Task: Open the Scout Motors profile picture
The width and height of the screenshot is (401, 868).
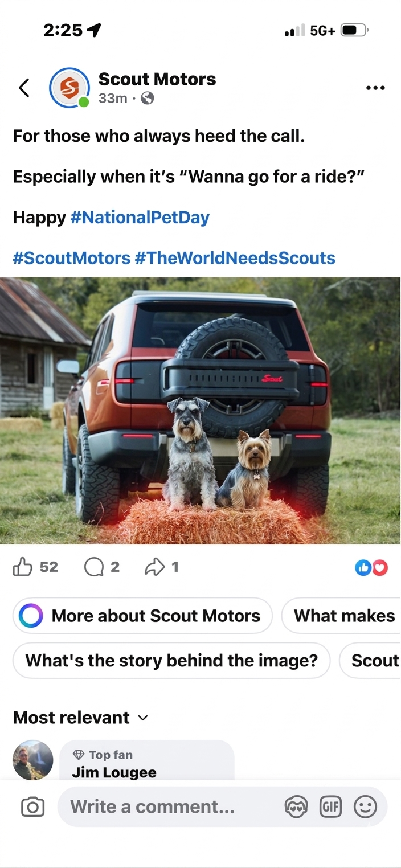Action: pyautogui.click(x=69, y=88)
